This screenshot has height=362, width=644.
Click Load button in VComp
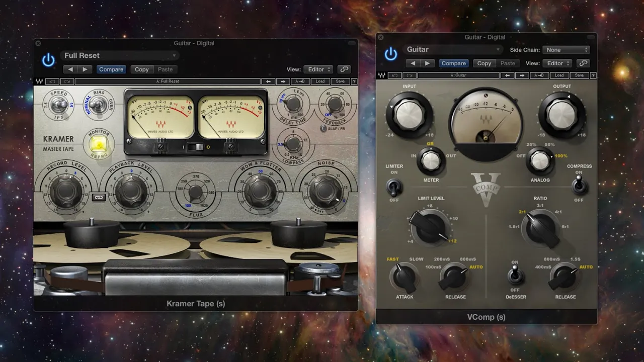point(559,75)
